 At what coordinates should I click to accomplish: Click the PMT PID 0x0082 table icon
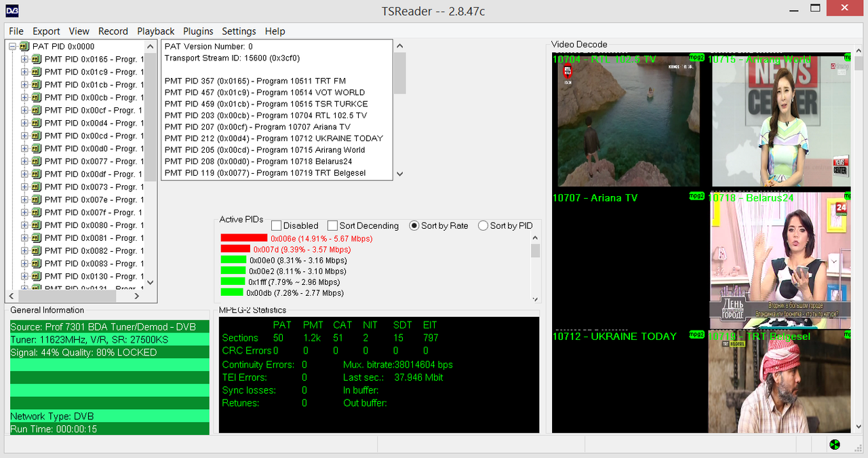(x=37, y=251)
